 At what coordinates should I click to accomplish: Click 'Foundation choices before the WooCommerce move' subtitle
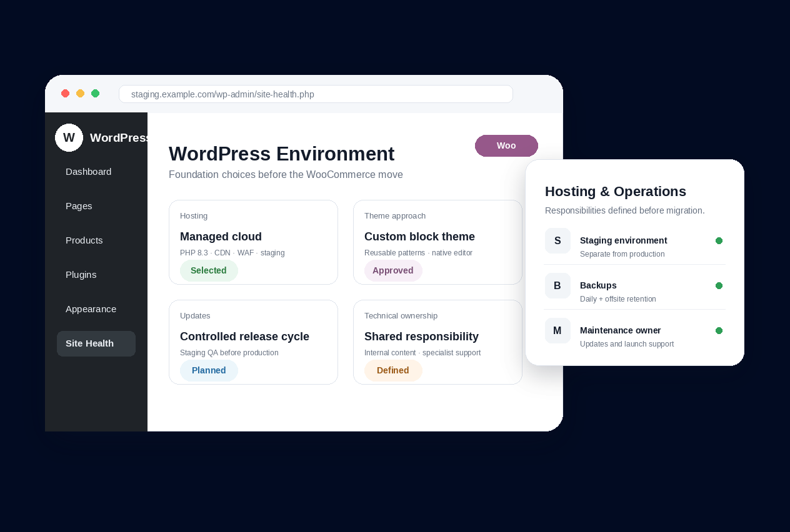(x=286, y=175)
